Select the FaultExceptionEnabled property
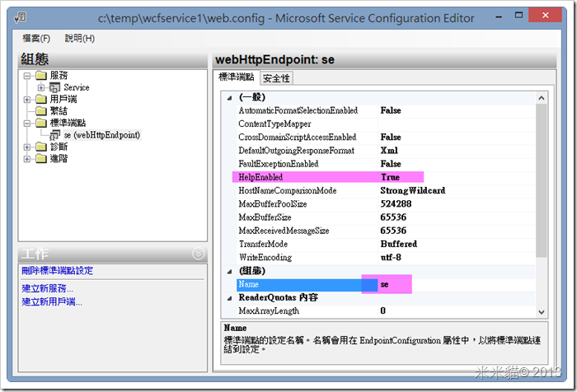The image size is (577, 392). point(279,164)
